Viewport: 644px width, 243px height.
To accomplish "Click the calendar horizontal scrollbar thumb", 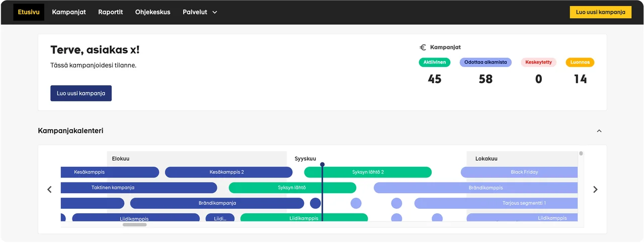I will (x=135, y=225).
